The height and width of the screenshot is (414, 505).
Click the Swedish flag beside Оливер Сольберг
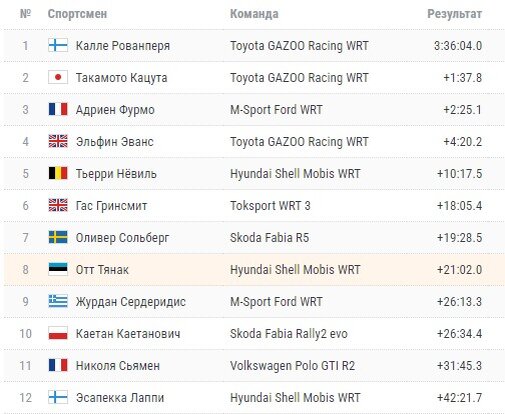pyautogui.click(x=58, y=237)
